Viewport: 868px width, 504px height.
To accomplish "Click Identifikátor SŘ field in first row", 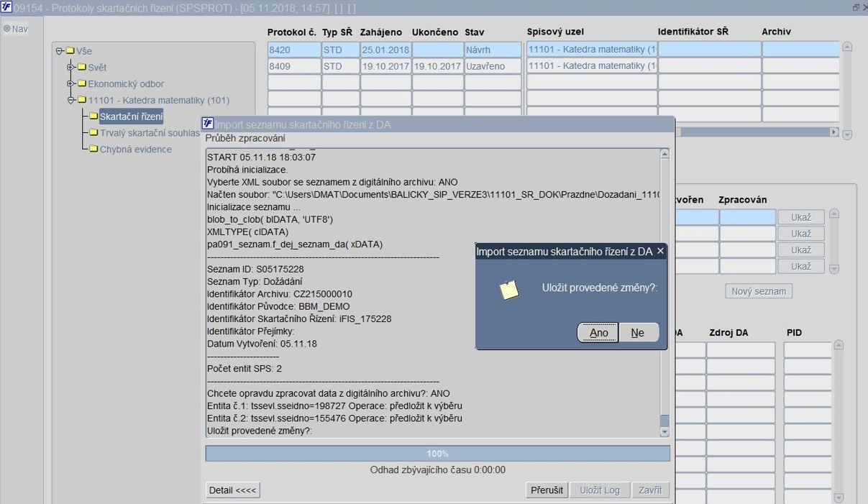I will click(710, 49).
